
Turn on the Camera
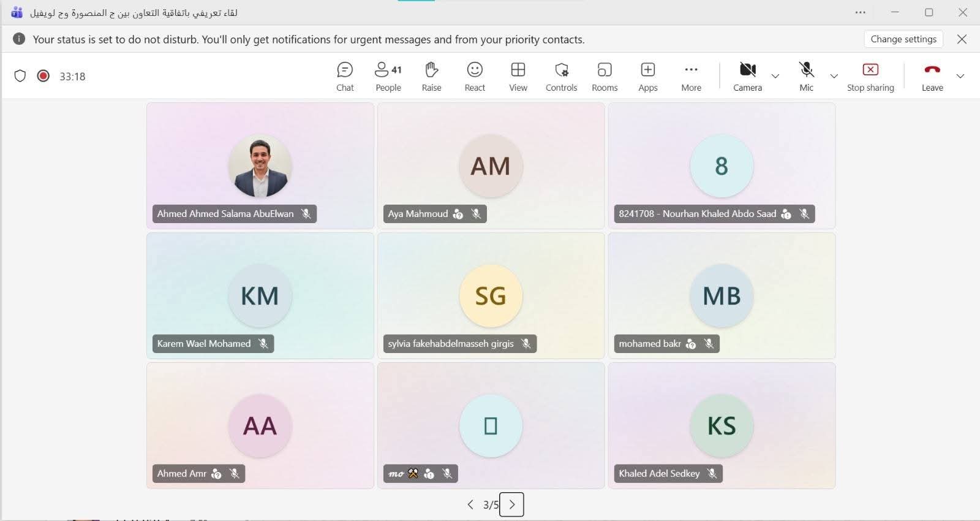tap(747, 77)
